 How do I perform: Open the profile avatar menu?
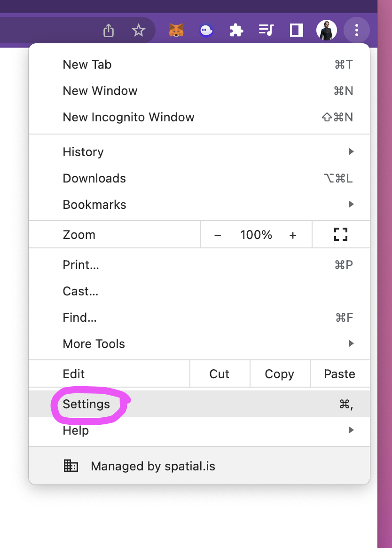(326, 30)
